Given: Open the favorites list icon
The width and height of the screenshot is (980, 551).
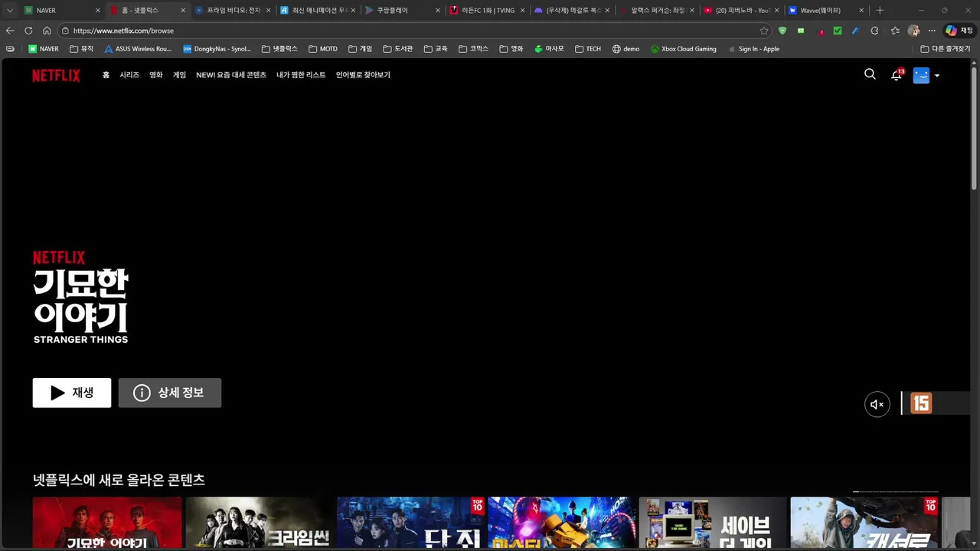Looking at the screenshot, I should 895,31.
